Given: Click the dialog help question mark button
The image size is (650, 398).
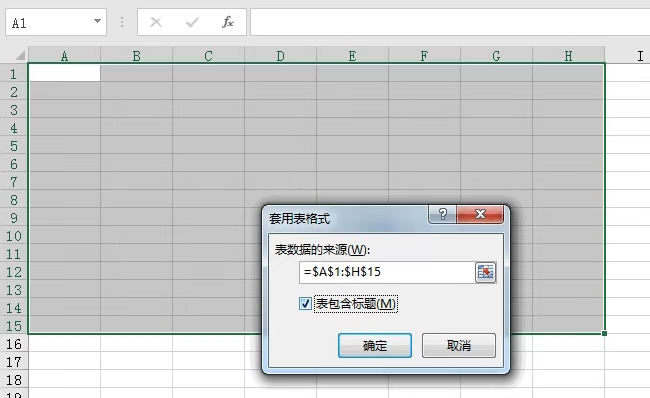Looking at the screenshot, I should tap(442, 214).
